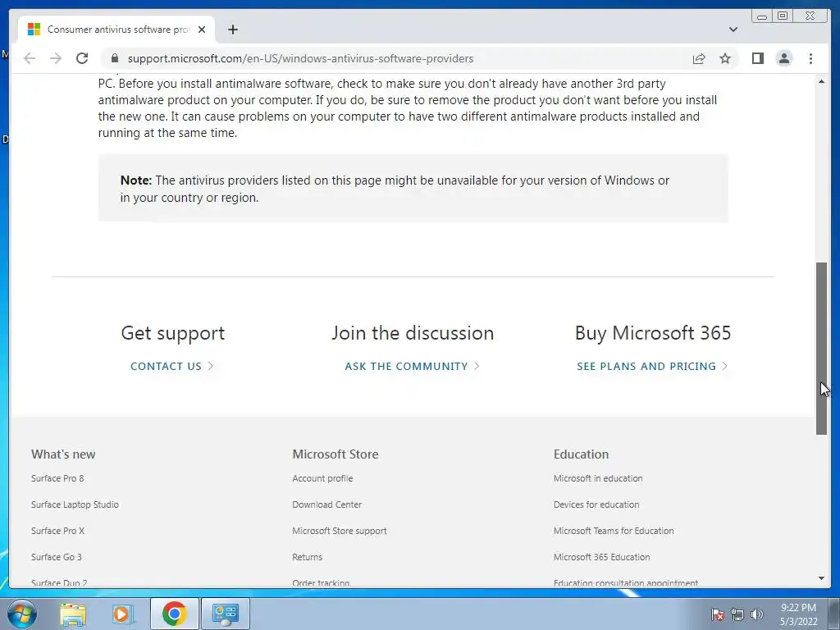Open the Control Panel taskbar item
The height and width of the screenshot is (630, 840).
click(x=225, y=614)
